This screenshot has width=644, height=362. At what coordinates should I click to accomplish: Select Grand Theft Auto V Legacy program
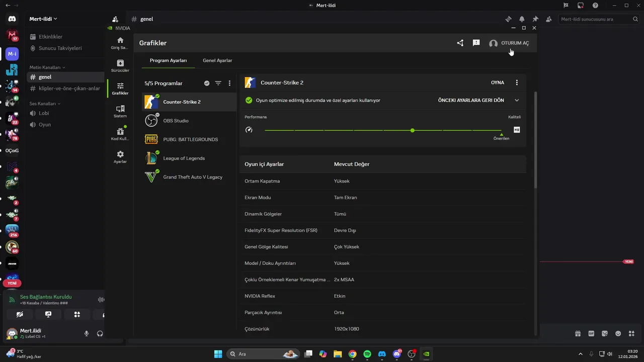(189, 177)
